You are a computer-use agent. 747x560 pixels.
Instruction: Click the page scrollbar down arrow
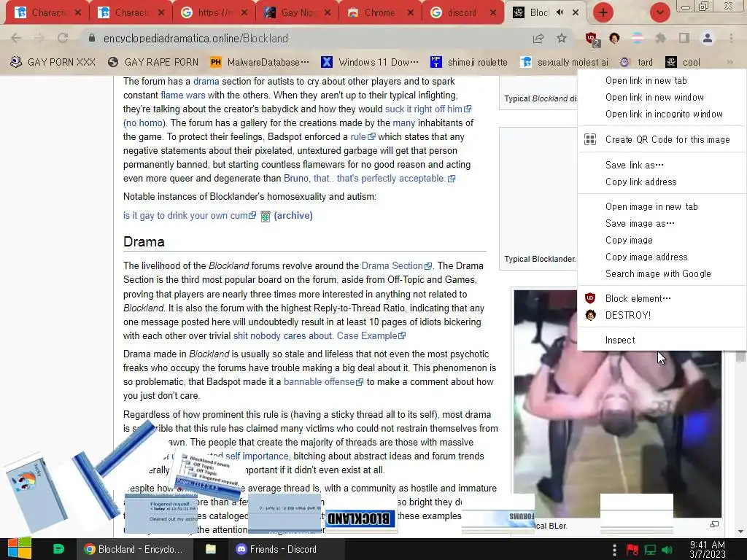740,532
